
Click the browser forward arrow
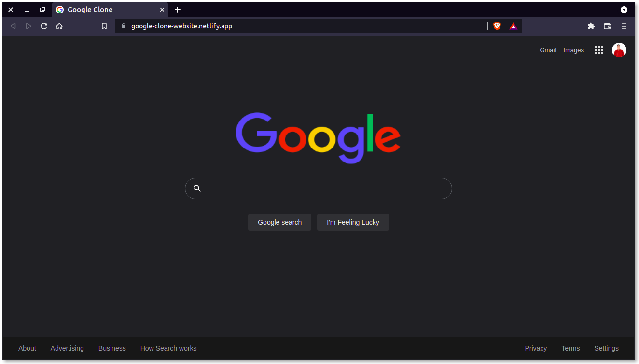(x=28, y=26)
